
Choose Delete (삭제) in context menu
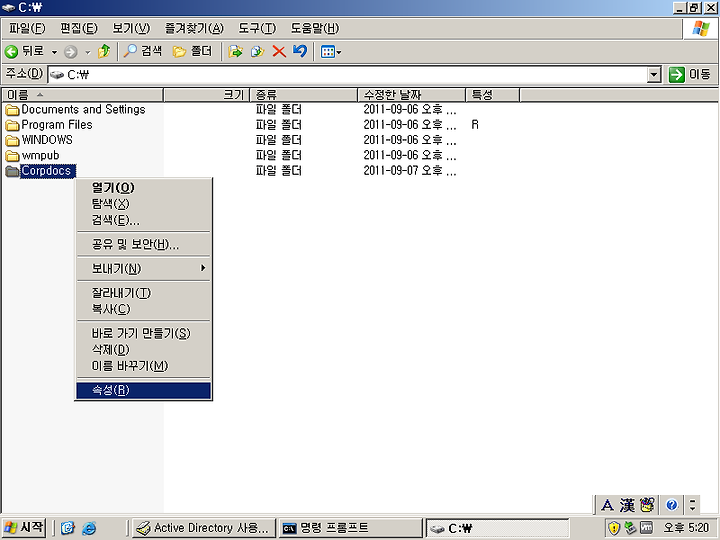tap(143, 350)
